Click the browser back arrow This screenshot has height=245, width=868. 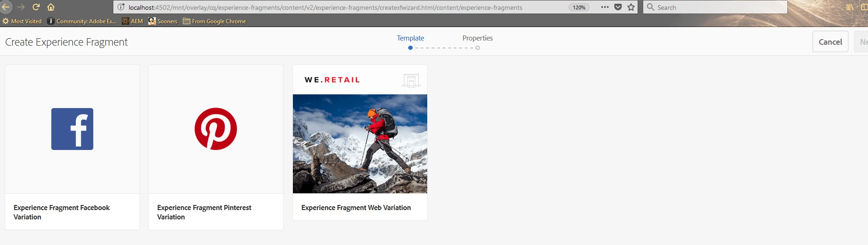pos(5,7)
